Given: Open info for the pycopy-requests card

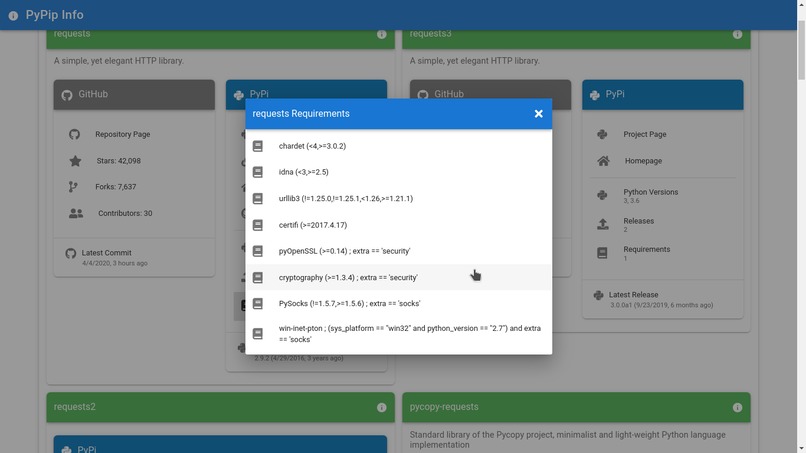Looking at the screenshot, I should [x=737, y=407].
